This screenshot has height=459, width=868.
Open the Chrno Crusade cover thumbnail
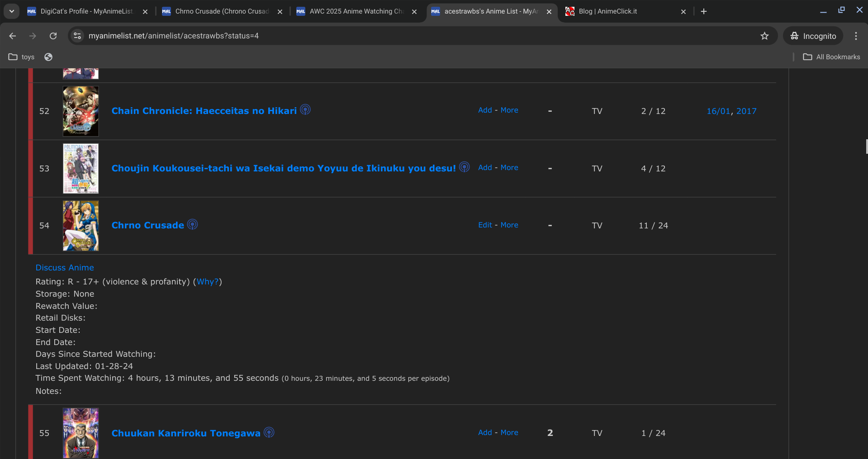point(81,226)
